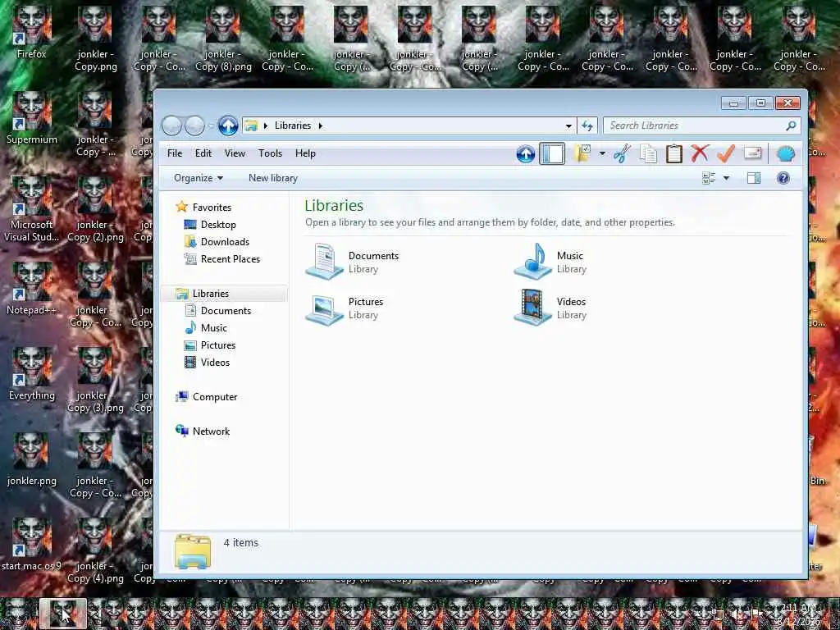Open the Tools menu

pos(270,153)
